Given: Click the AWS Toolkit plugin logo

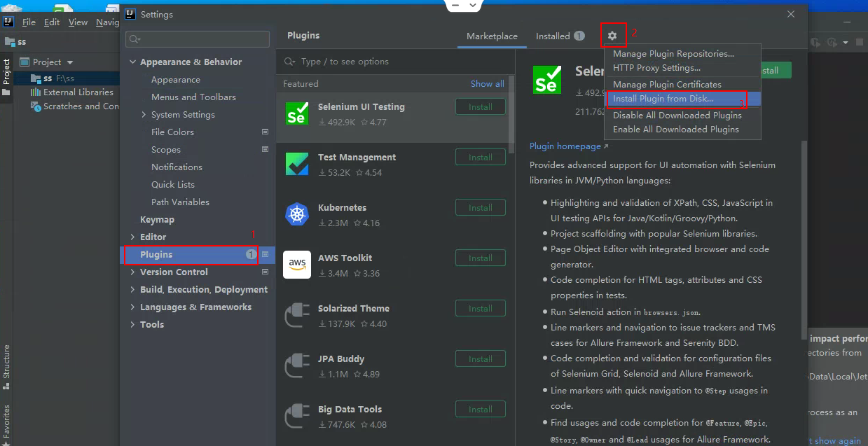Looking at the screenshot, I should click(297, 265).
